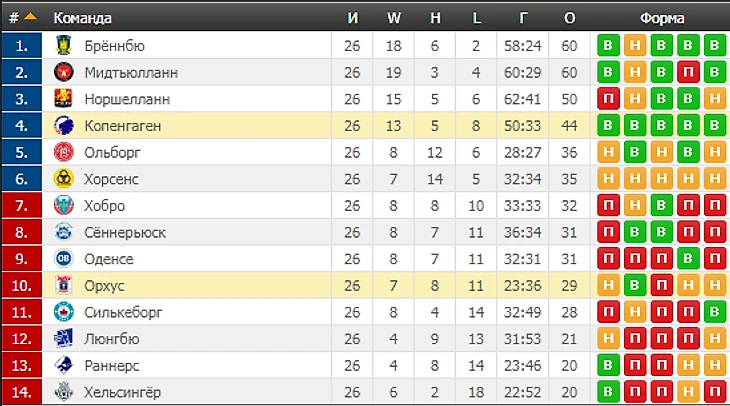Sort standings by the О points header
The width and height of the screenshot is (730, 406).
pos(570,18)
